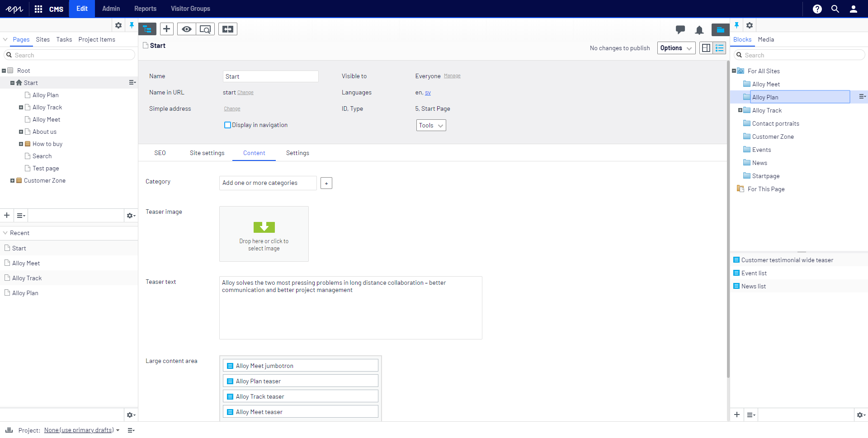This screenshot has width=868, height=438.
Task: Click the Manage link next to Everyone
Action: tap(452, 76)
